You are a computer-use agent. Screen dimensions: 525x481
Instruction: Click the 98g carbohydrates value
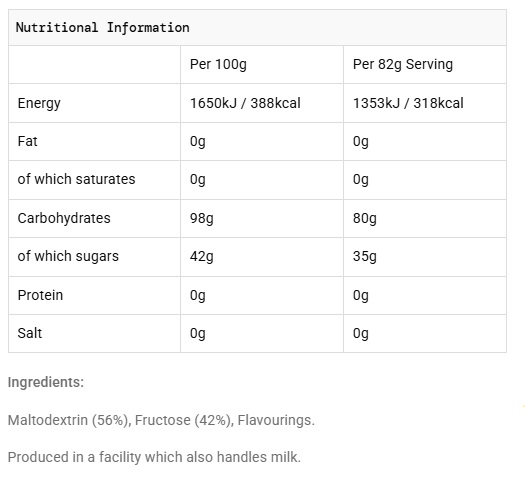click(x=202, y=219)
